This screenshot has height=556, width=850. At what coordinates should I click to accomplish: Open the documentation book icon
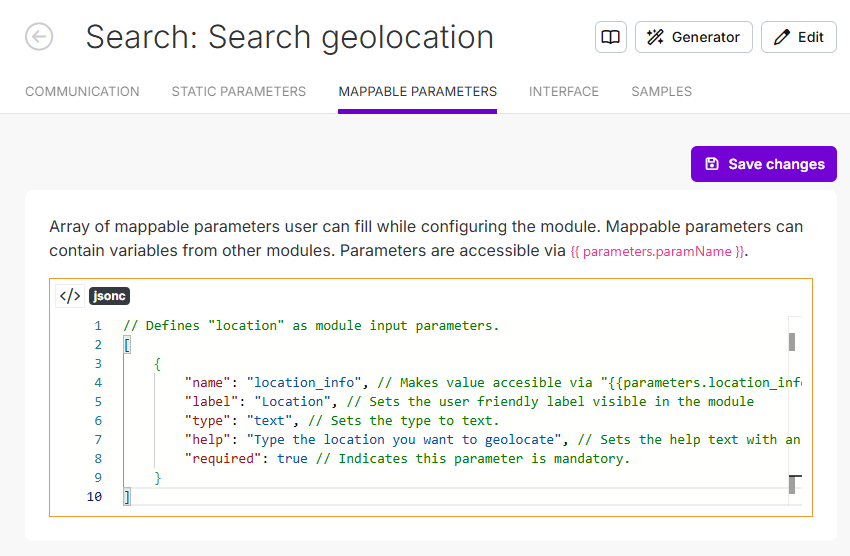pos(610,37)
